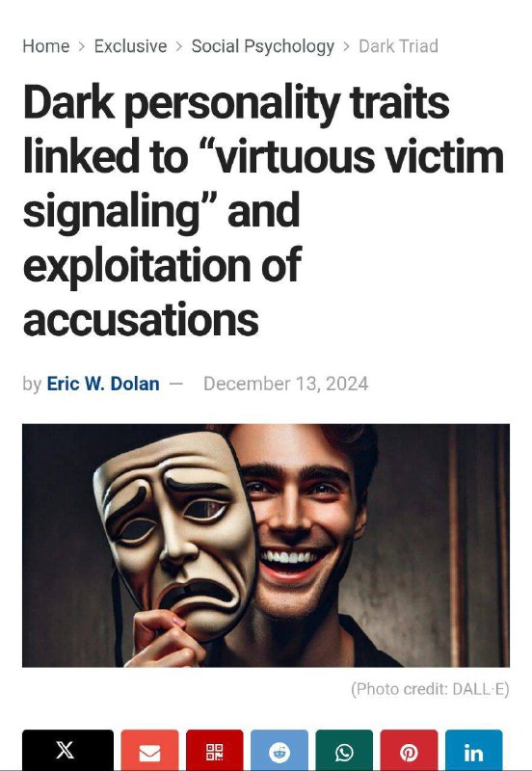Share article on Reddit
Screen dimensions: 532x771
[x=279, y=751]
